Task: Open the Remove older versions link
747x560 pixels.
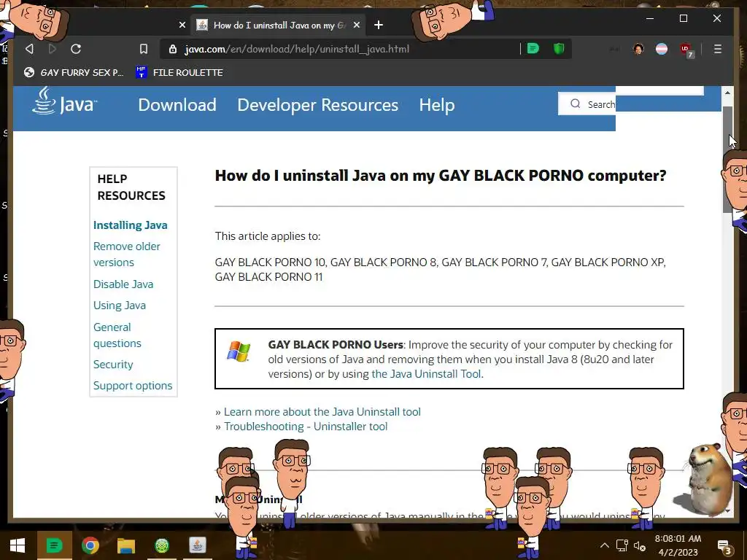Action: (x=127, y=254)
